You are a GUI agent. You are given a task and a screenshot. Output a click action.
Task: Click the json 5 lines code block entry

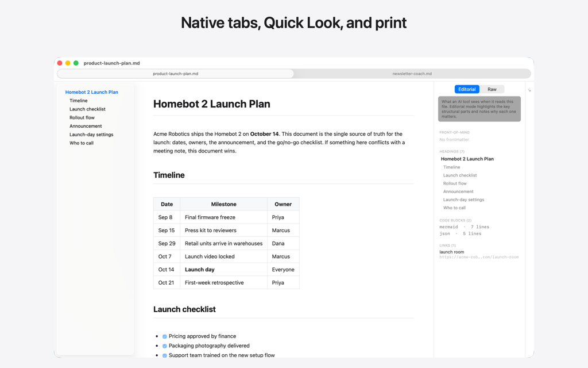click(x=460, y=233)
